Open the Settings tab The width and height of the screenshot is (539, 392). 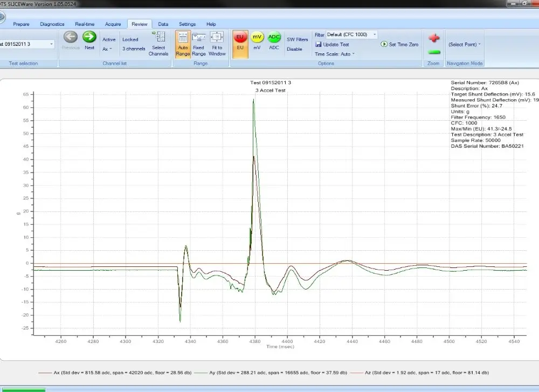point(187,24)
